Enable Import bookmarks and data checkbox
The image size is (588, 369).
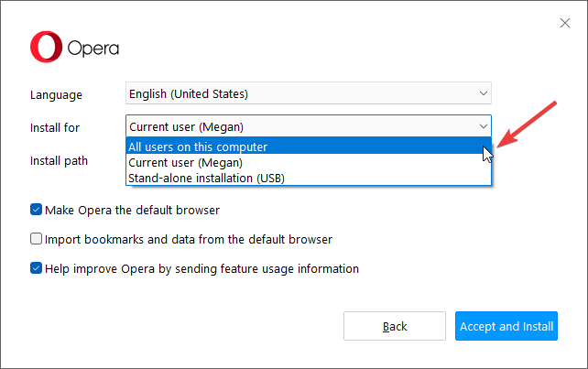tap(36, 238)
